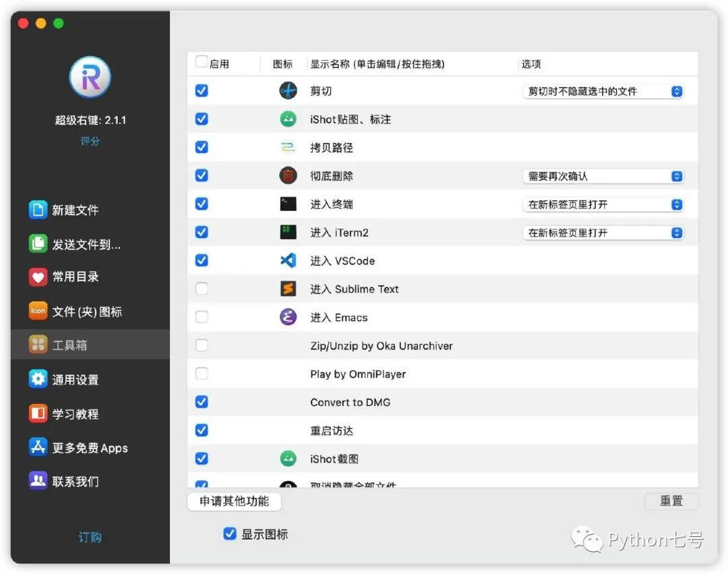Click the 发送文件到 sidebar icon
The image size is (728, 574).
(x=38, y=243)
